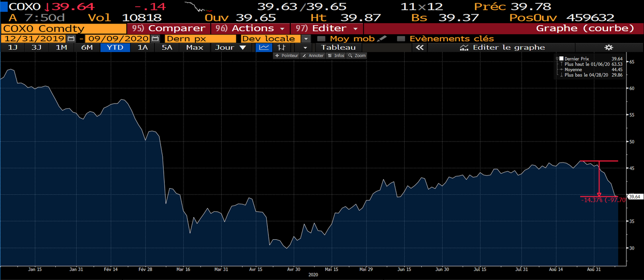Click the pencil icon beside Moy mob
The height and width of the screenshot is (280, 644).
click(x=382, y=39)
